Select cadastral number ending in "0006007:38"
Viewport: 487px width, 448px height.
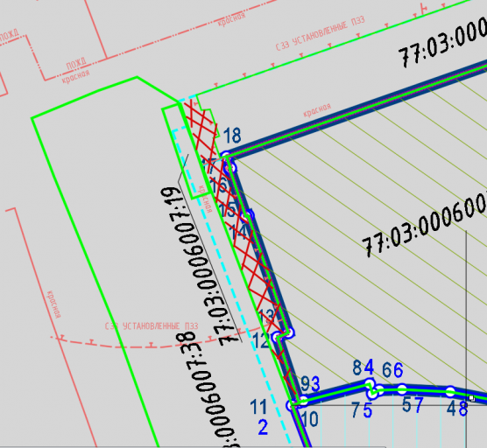[x=208, y=389]
